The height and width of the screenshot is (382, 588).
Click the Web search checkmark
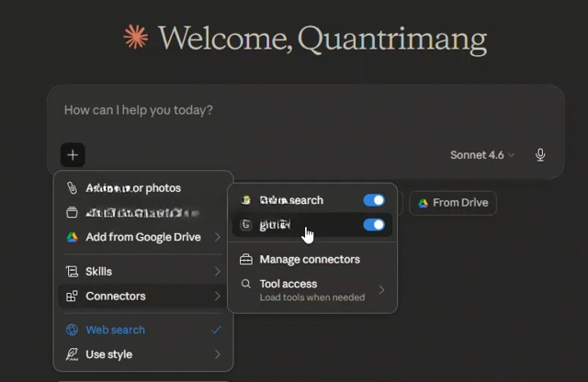(216, 330)
